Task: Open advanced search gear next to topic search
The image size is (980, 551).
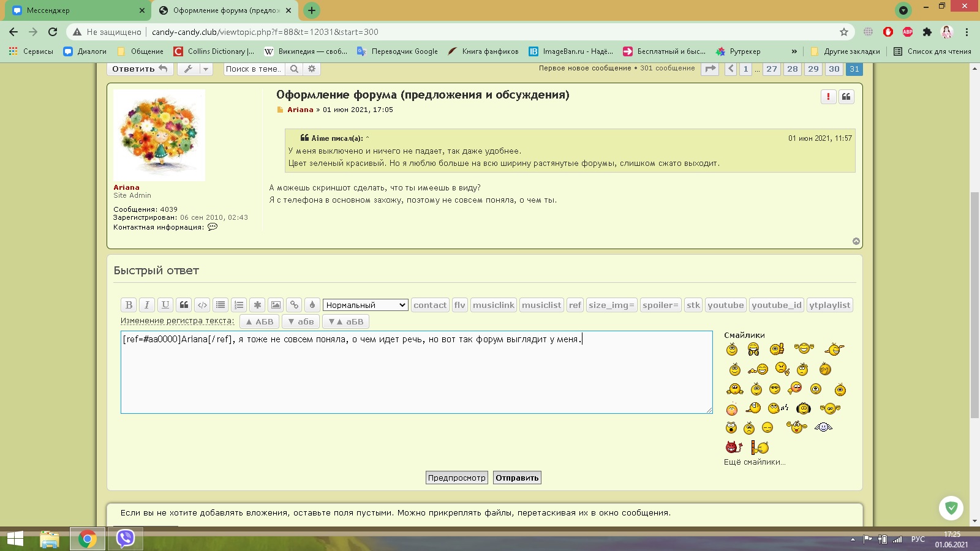Action: (x=312, y=69)
